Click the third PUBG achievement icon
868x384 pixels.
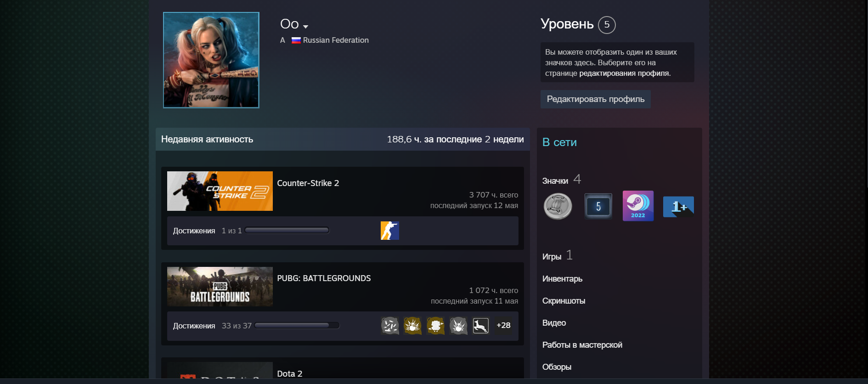[435, 326]
